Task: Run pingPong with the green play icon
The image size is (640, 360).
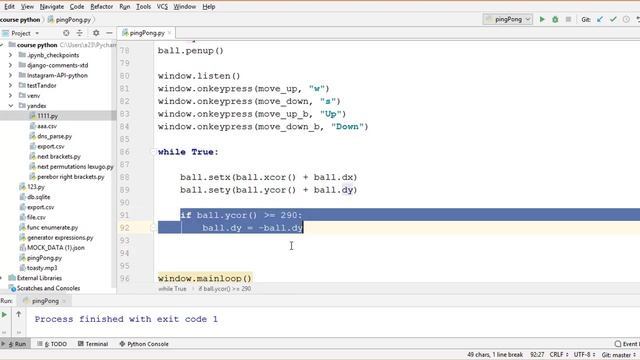Action: [x=542, y=19]
